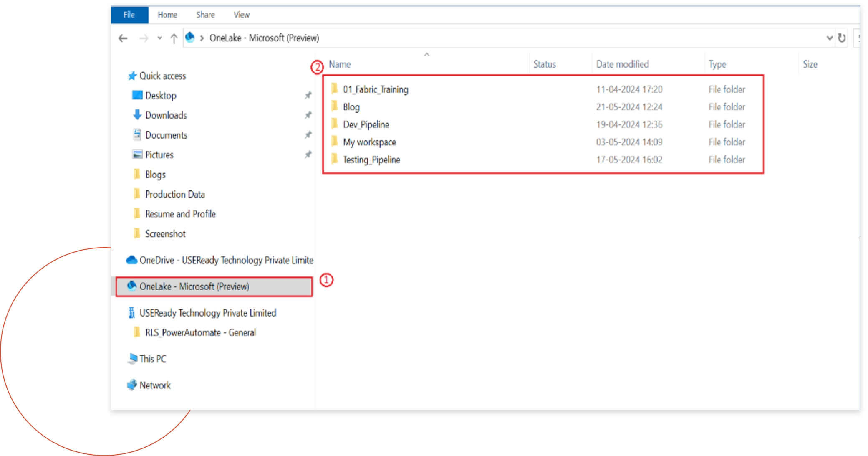Click the 01_Fabric_Training folder name
Image resolution: width=868 pixels, height=456 pixels.
pos(376,89)
